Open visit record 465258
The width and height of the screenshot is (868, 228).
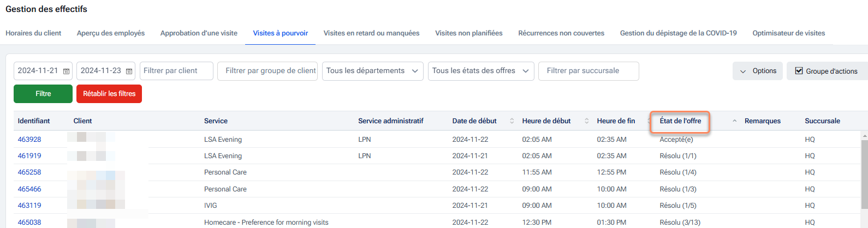tap(29, 172)
